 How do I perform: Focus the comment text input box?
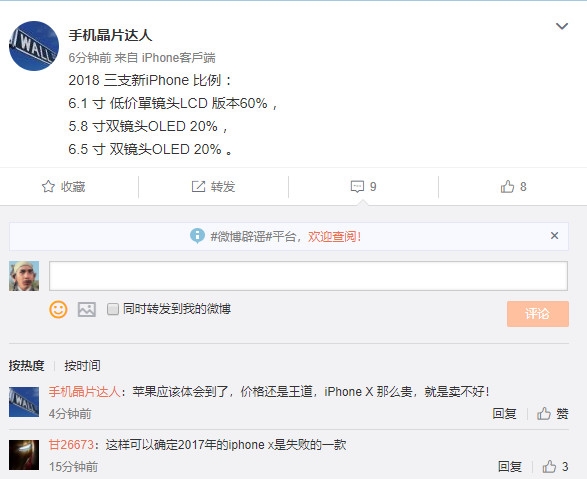[308, 276]
